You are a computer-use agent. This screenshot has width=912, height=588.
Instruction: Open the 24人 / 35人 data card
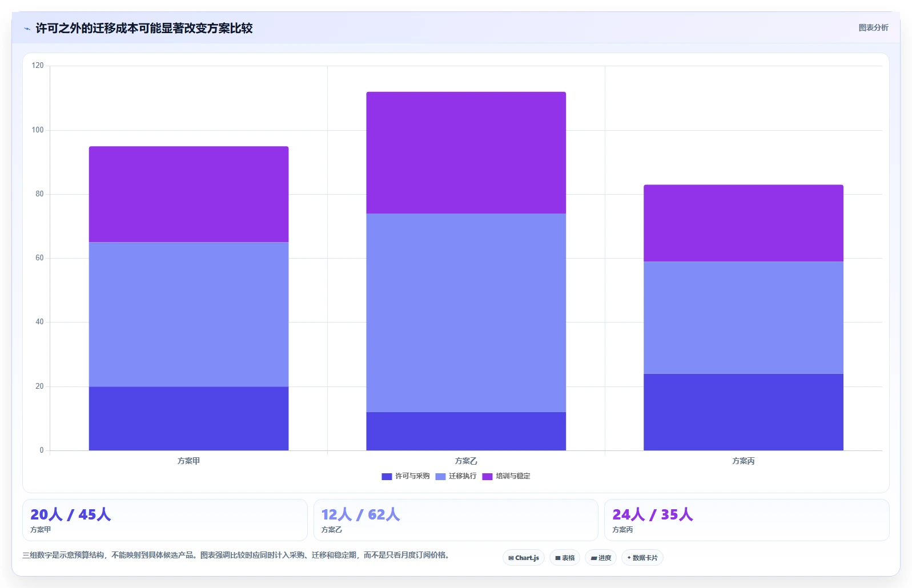(x=747, y=520)
